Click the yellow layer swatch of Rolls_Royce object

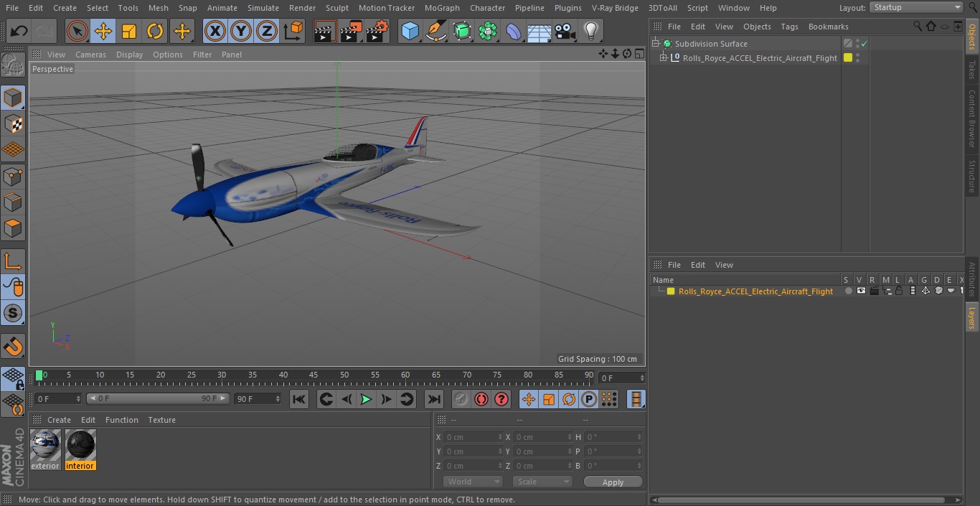click(x=848, y=58)
